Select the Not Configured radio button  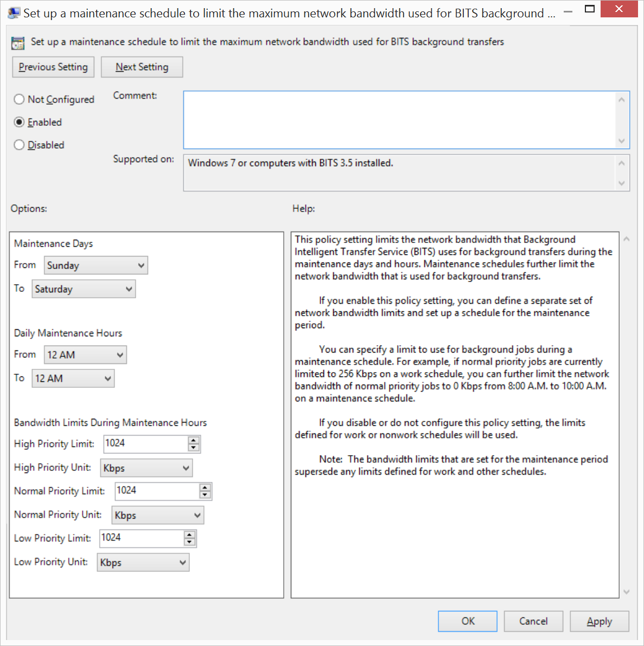[20, 99]
